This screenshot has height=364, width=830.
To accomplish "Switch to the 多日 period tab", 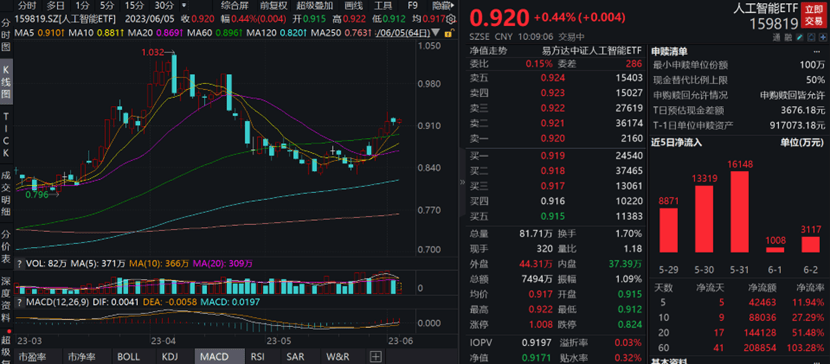I will pos(56,6).
